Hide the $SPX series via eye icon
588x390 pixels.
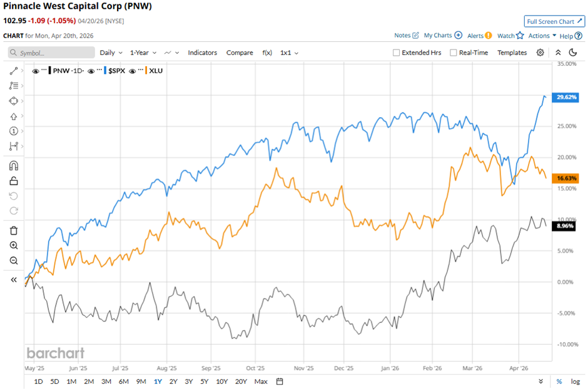91,71
